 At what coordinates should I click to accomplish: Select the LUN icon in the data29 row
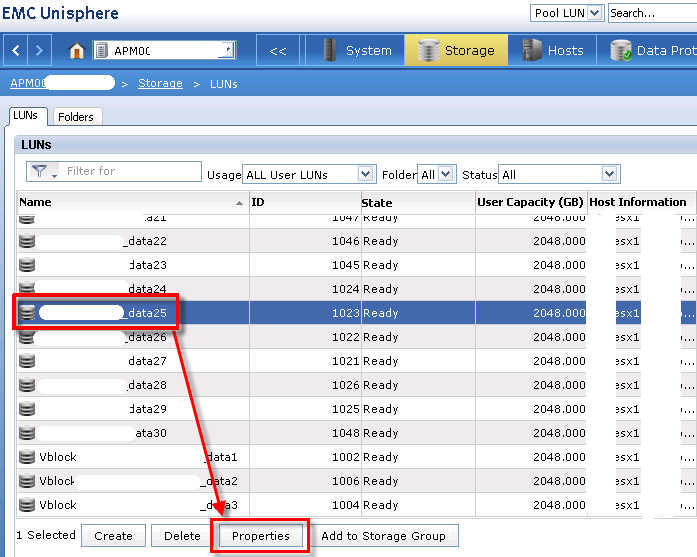coord(27,409)
